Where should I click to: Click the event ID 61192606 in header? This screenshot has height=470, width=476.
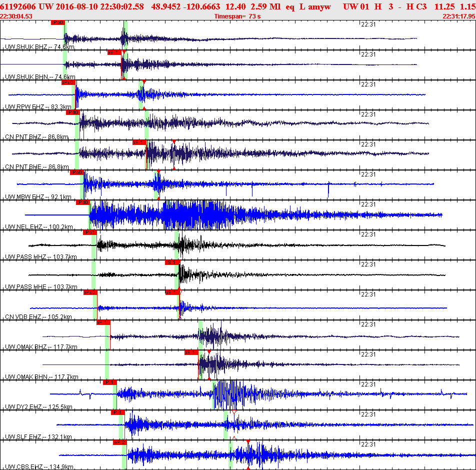(x=18, y=6)
